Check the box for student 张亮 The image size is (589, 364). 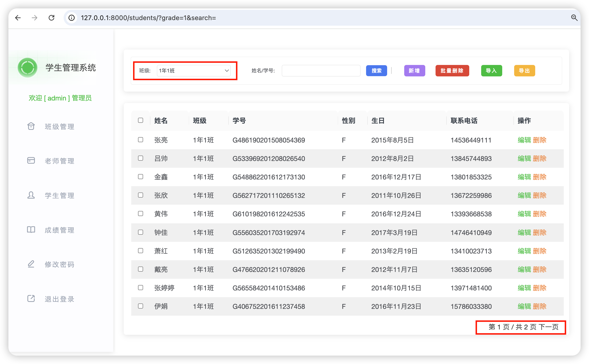(141, 140)
